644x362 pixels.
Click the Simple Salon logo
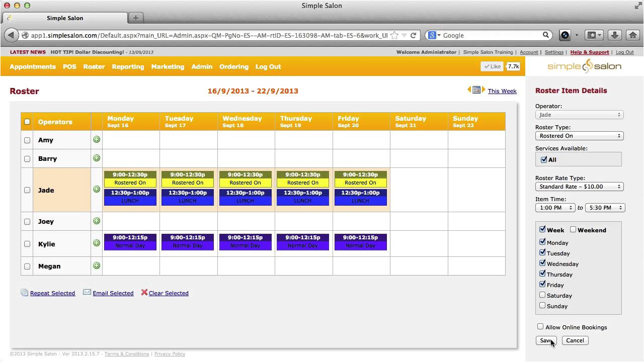pos(584,66)
